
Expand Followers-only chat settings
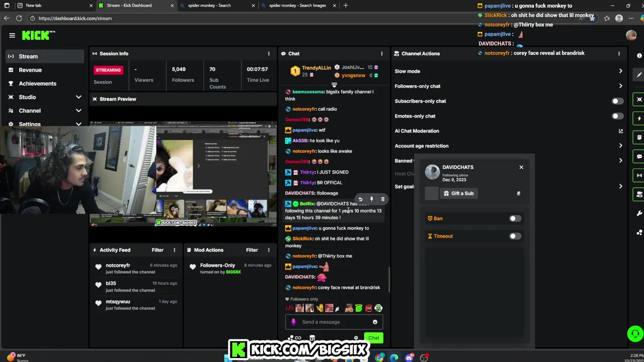620,86
